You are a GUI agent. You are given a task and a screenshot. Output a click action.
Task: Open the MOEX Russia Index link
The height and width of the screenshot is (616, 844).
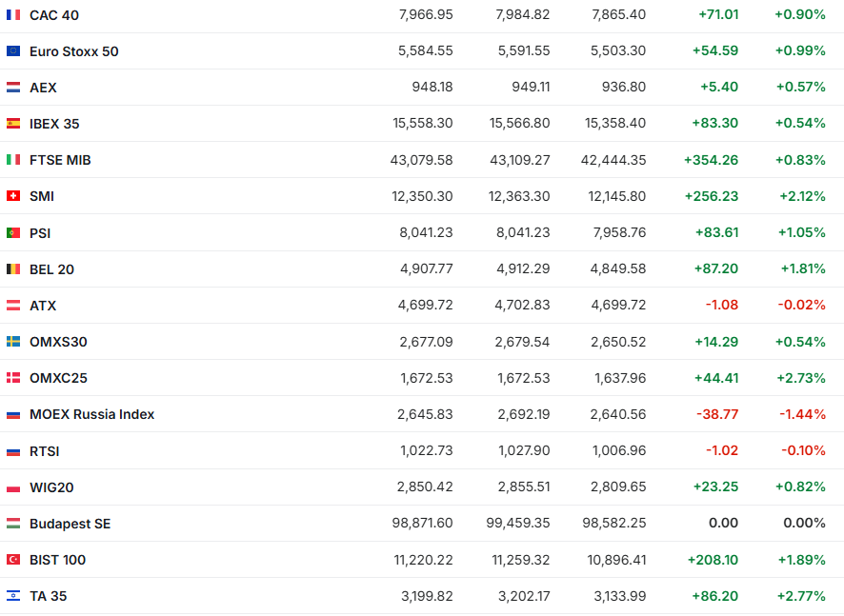pyautogui.click(x=91, y=414)
